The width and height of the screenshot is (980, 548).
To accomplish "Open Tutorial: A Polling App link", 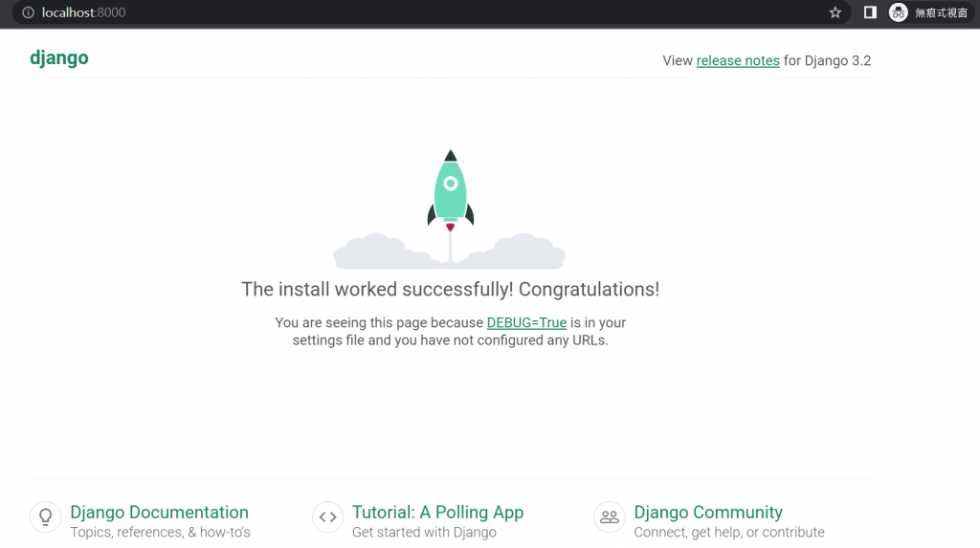I will (437, 513).
